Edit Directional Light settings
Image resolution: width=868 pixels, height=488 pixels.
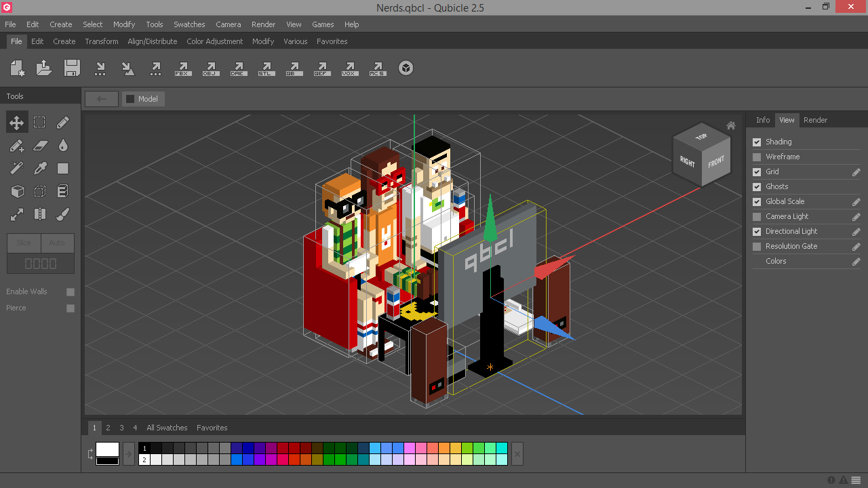pyautogui.click(x=856, y=232)
